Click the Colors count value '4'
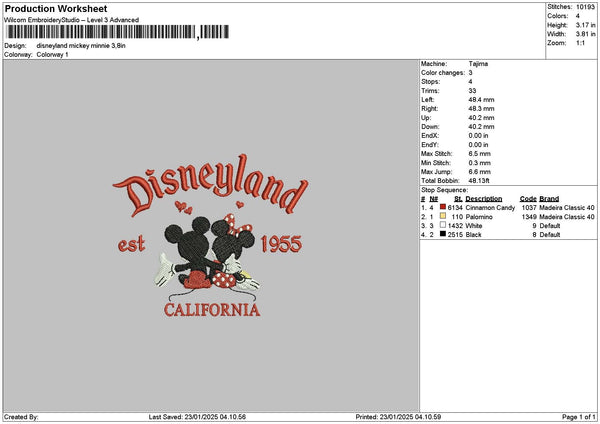The image size is (600, 424). 578,16
